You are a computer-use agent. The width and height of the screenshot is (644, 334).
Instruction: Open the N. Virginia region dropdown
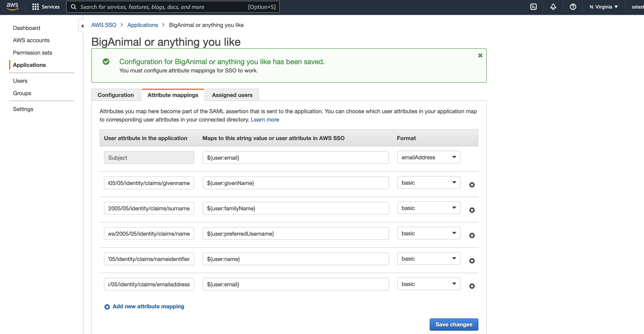tap(603, 7)
